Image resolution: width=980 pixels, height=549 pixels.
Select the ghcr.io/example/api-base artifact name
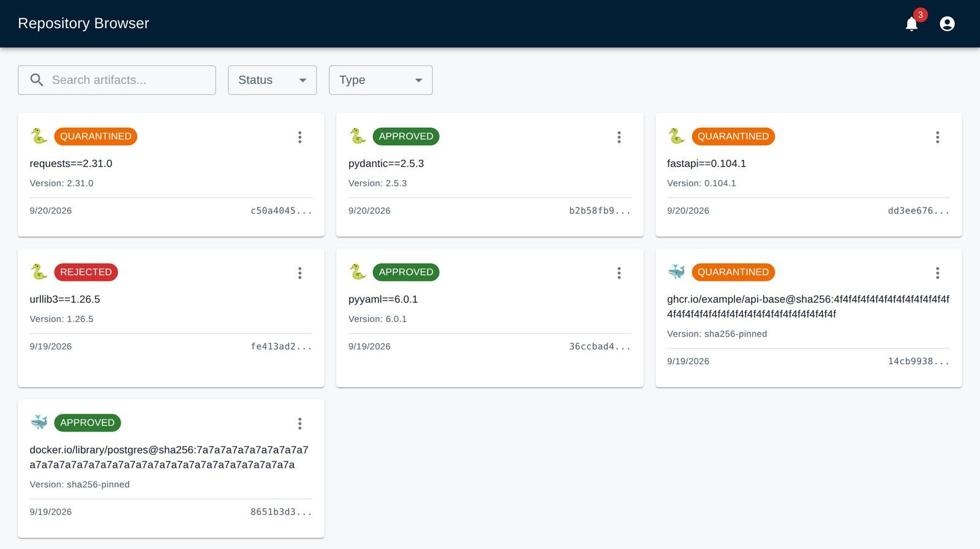pos(808,307)
